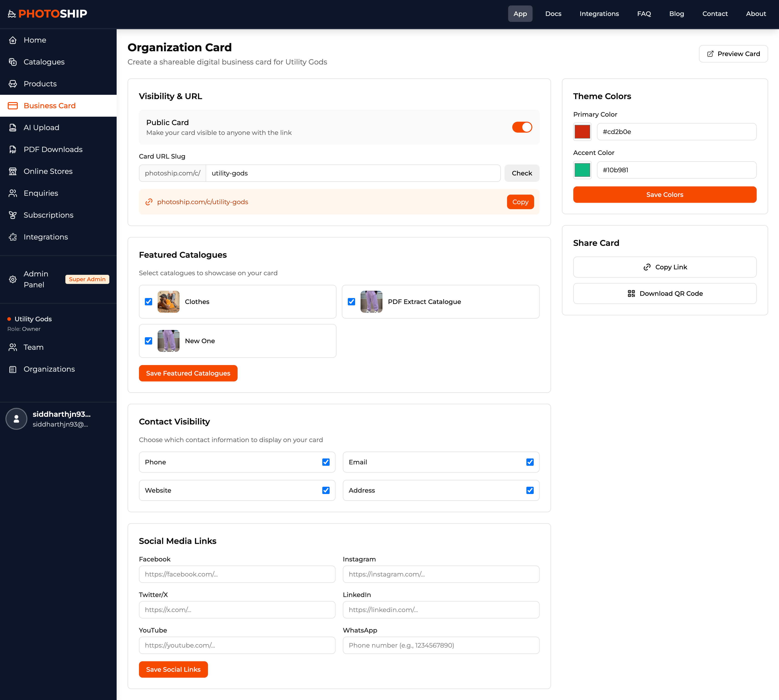Image resolution: width=779 pixels, height=700 pixels.
Task: Uncheck the Phone visibility checkbox
Action: tap(326, 462)
